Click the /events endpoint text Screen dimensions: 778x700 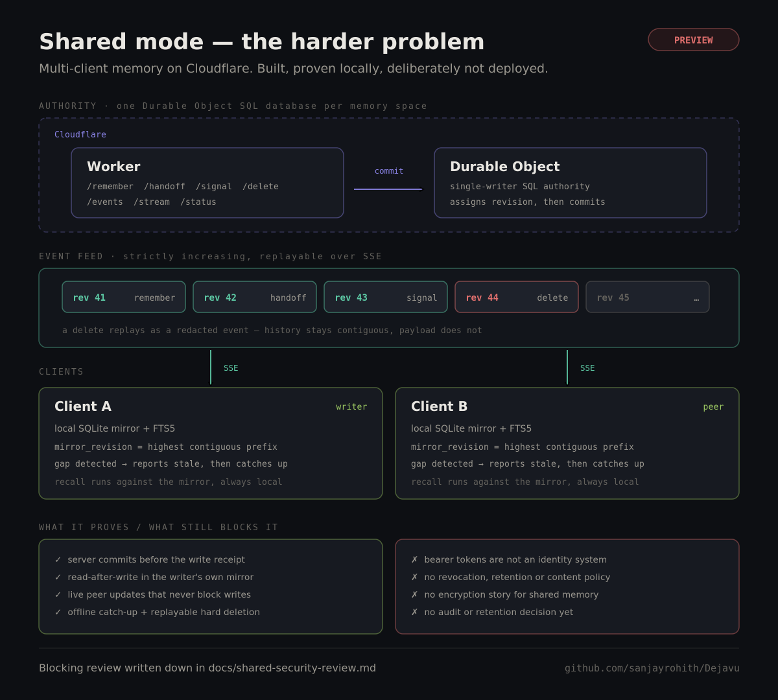[105, 202]
